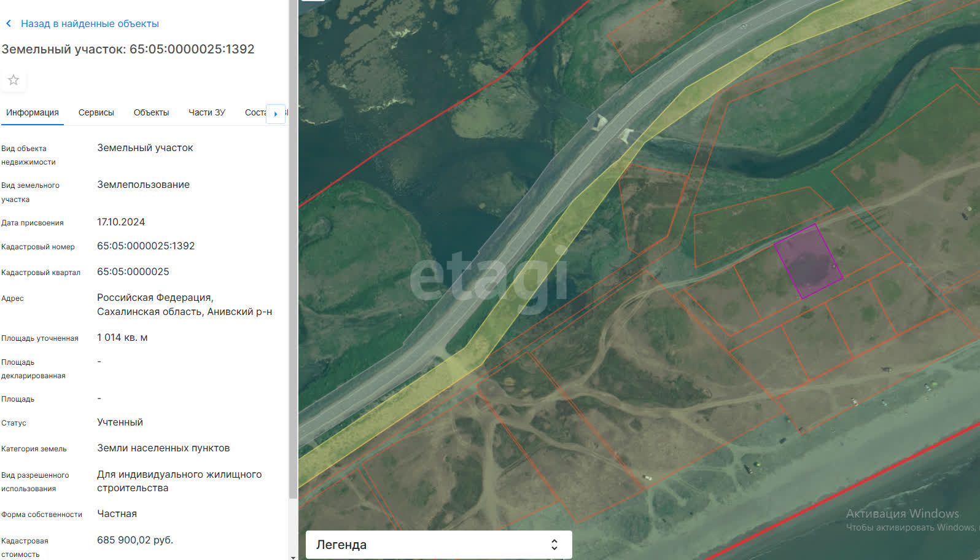Select the purple highlighted parcel on map

pos(807,261)
